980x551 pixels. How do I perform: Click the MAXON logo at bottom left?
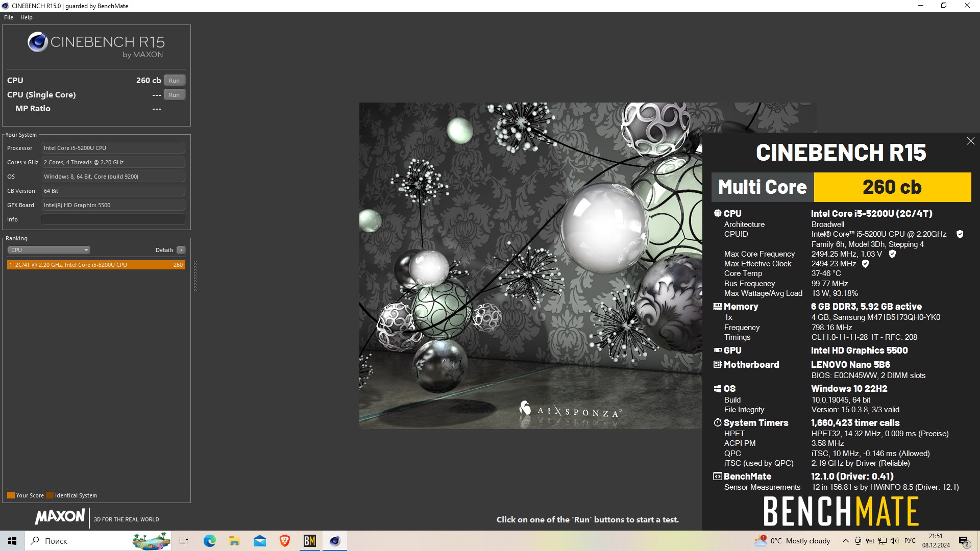(60, 517)
